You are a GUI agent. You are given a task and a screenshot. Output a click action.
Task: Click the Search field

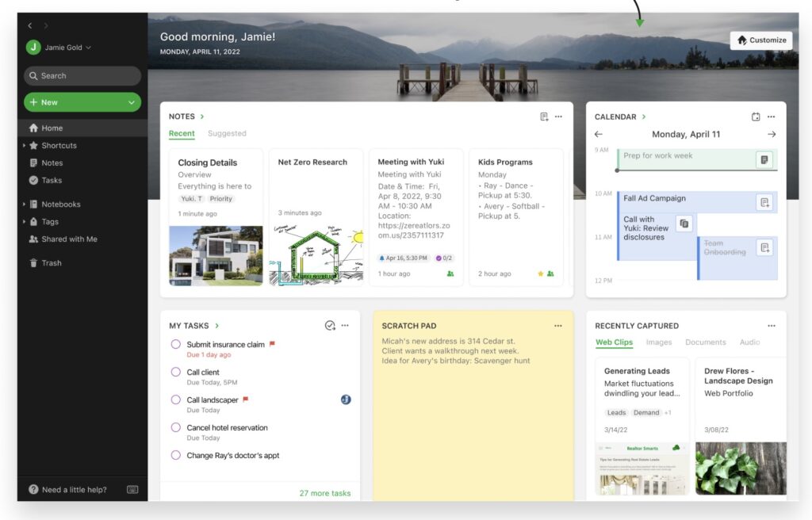pyautogui.click(x=82, y=75)
